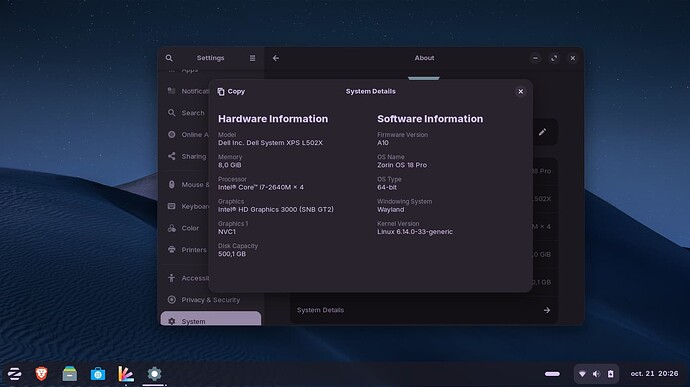Click the 'Software Information' heading
The width and height of the screenshot is (690, 387).
pyautogui.click(x=430, y=119)
